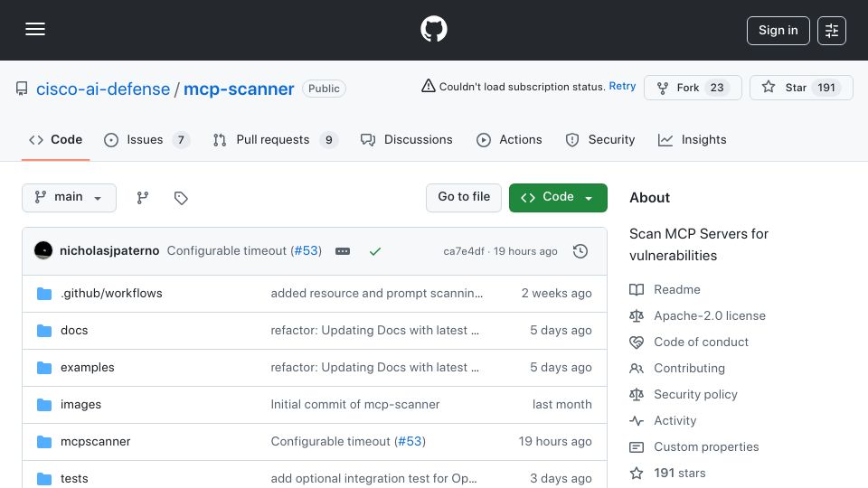The image size is (868, 488).
Task: Open Apache-2.0 license link
Action: point(710,316)
